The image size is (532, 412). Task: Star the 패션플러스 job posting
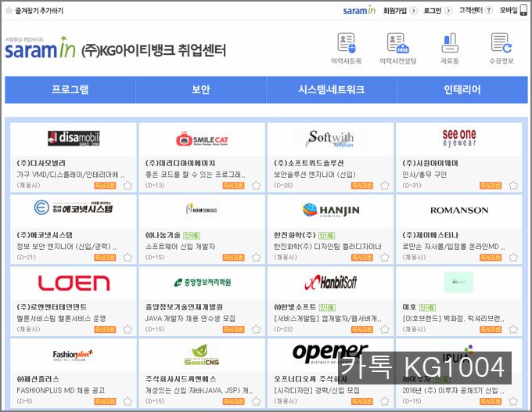pyautogui.click(x=128, y=402)
